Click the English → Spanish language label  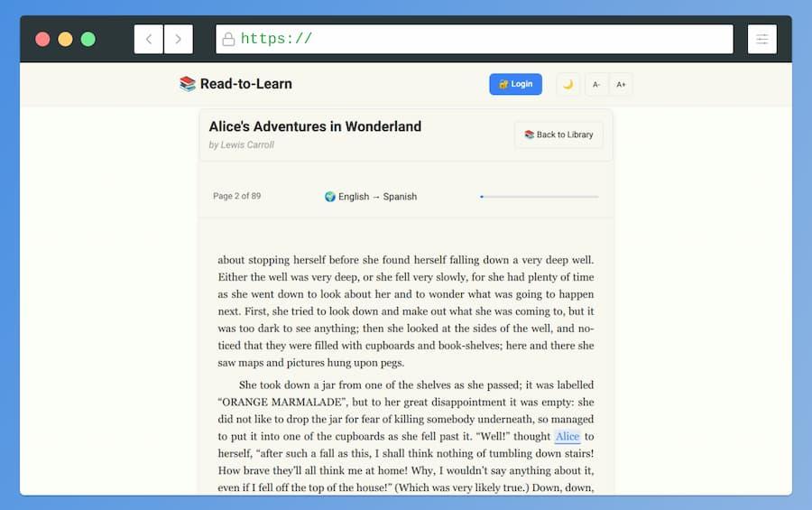[377, 197]
